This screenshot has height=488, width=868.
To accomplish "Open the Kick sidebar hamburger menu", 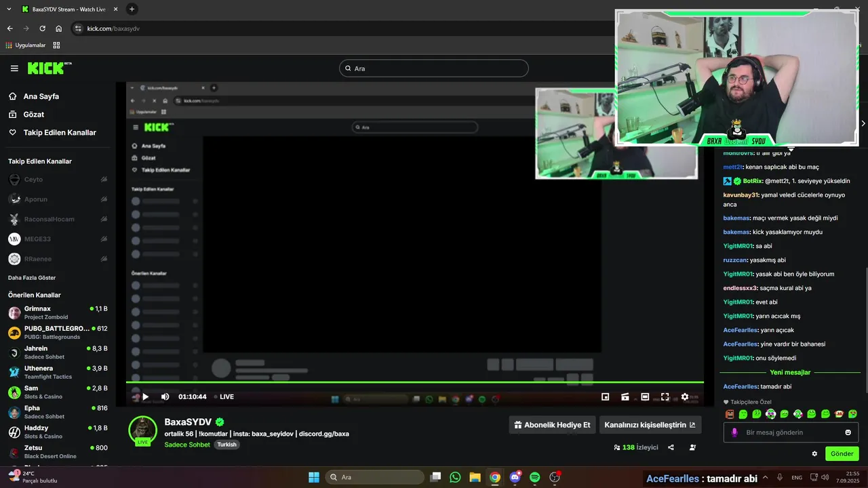I will click(x=14, y=68).
